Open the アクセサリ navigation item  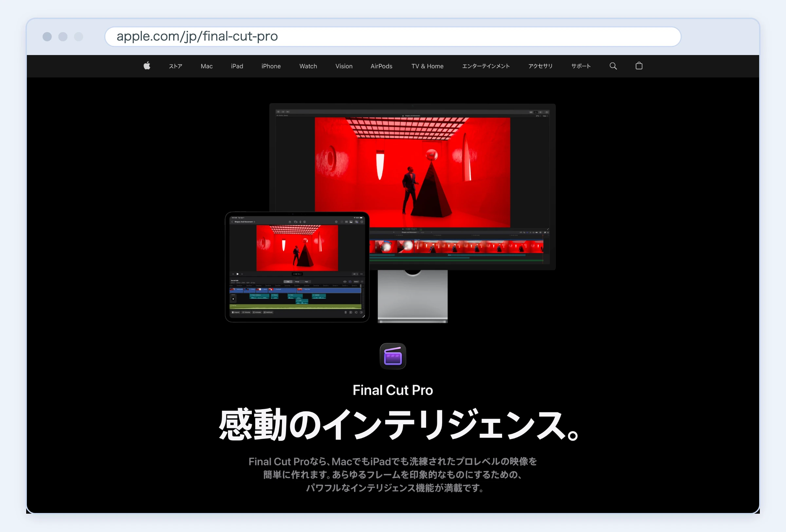click(x=540, y=66)
